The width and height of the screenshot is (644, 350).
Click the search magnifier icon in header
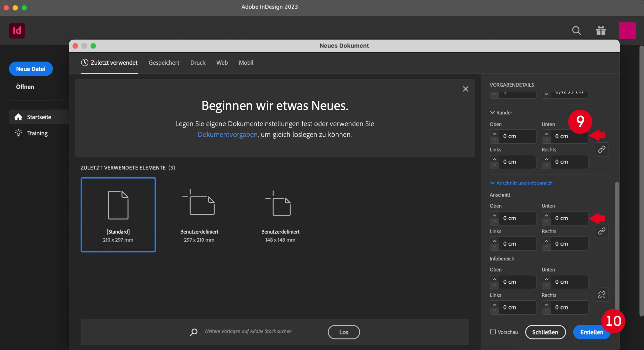576,31
